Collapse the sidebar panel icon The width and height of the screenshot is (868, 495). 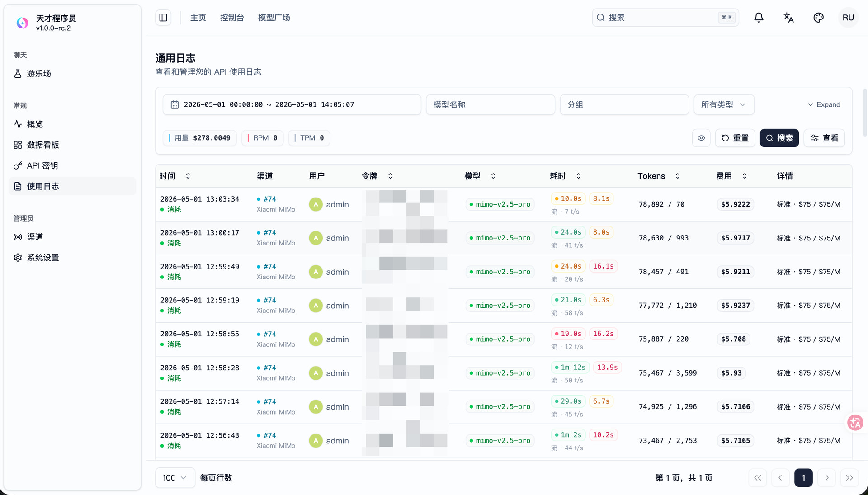[163, 18]
